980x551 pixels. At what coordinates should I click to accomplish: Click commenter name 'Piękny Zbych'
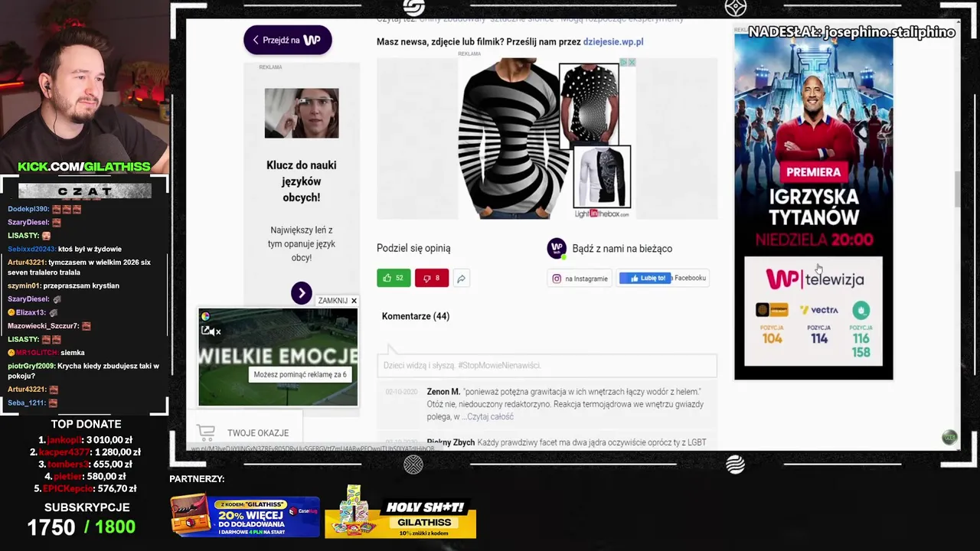pos(450,442)
